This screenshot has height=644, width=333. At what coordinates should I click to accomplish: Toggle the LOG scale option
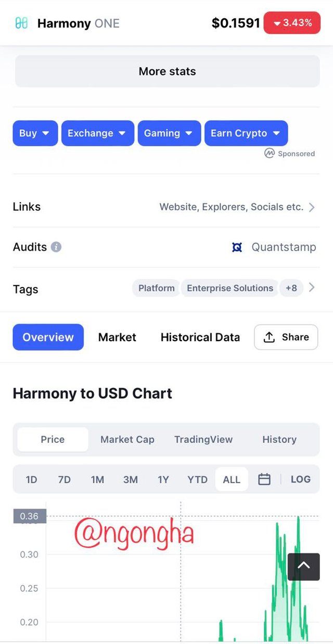pyautogui.click(x=301, y=479)
